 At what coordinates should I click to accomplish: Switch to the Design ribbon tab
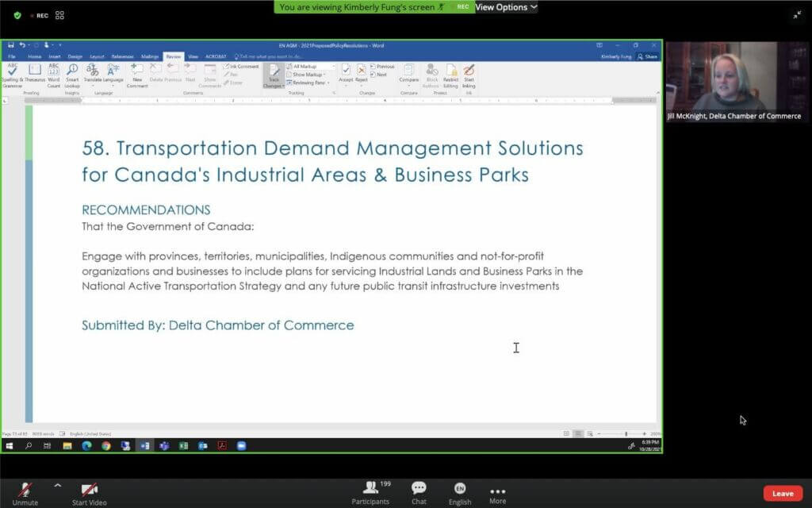[75, 56]
